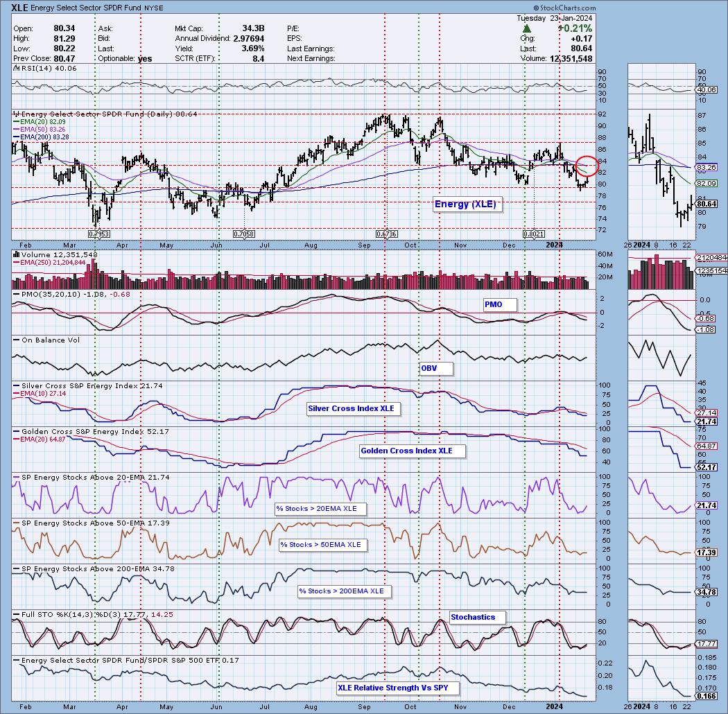Click the 52.17 Golden Cross tag at right

pos(707,467)
